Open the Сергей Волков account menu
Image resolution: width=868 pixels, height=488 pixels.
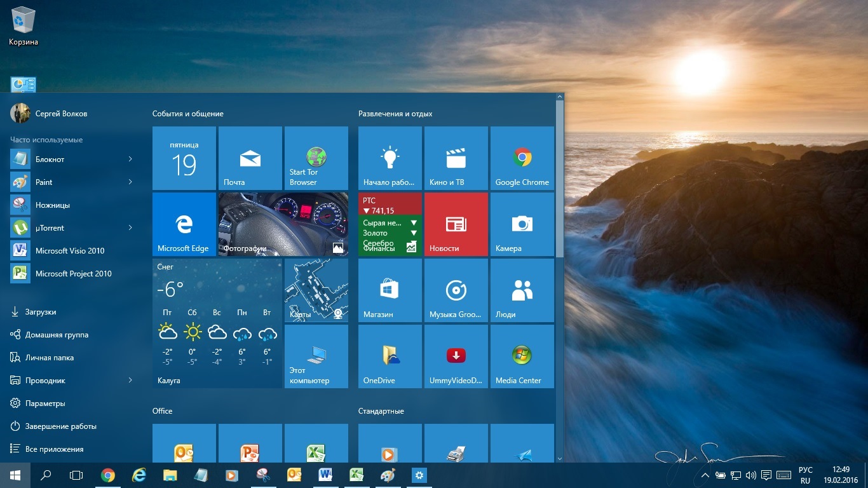(x=50, y=113)
